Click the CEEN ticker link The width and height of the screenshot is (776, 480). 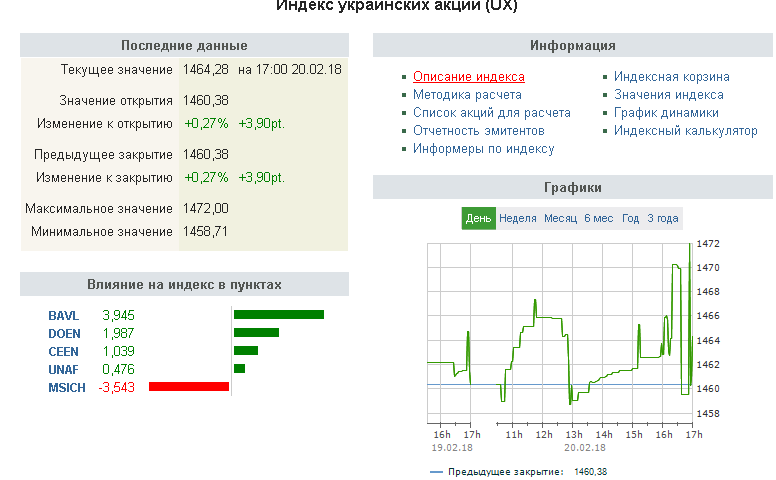[63, 351]
